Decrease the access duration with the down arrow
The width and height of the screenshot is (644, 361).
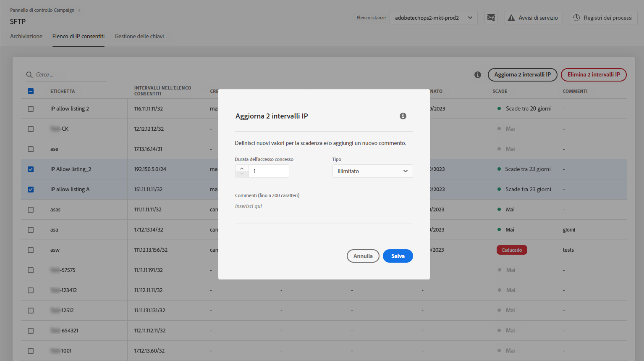242,174
